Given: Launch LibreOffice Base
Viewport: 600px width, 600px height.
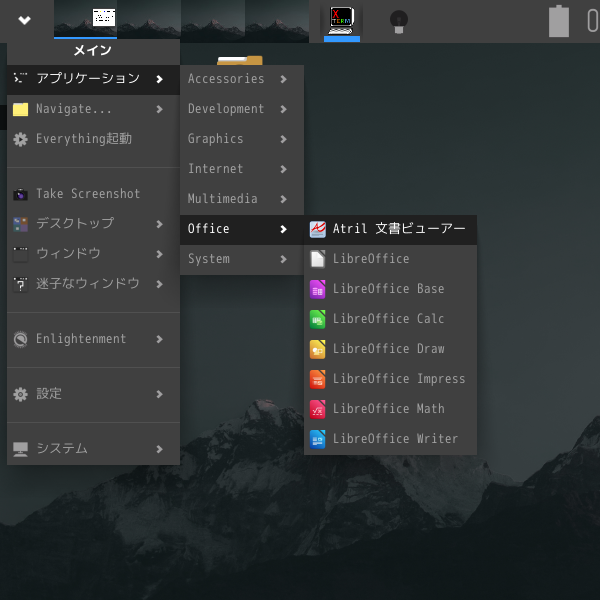Looking at the screenshot, I should click(x=390, y=289).
